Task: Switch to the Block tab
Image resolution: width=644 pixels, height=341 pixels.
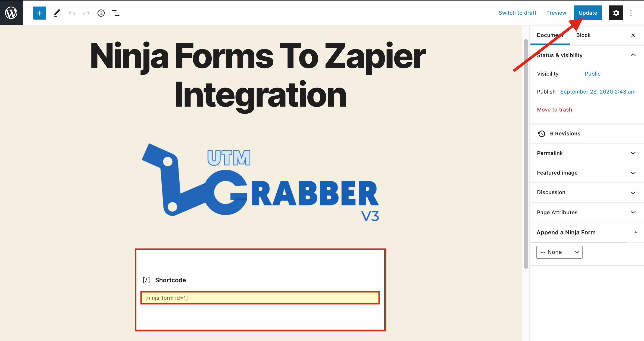Action: coord(583,35)
